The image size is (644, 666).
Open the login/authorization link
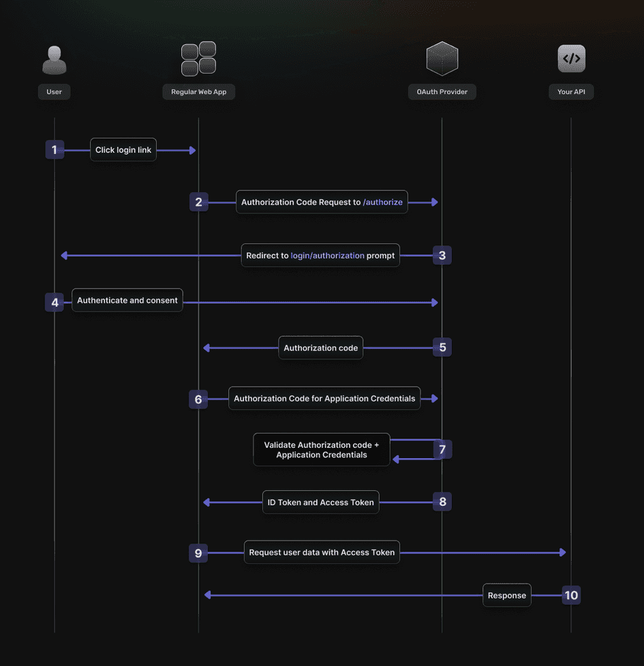coord(328,256)
